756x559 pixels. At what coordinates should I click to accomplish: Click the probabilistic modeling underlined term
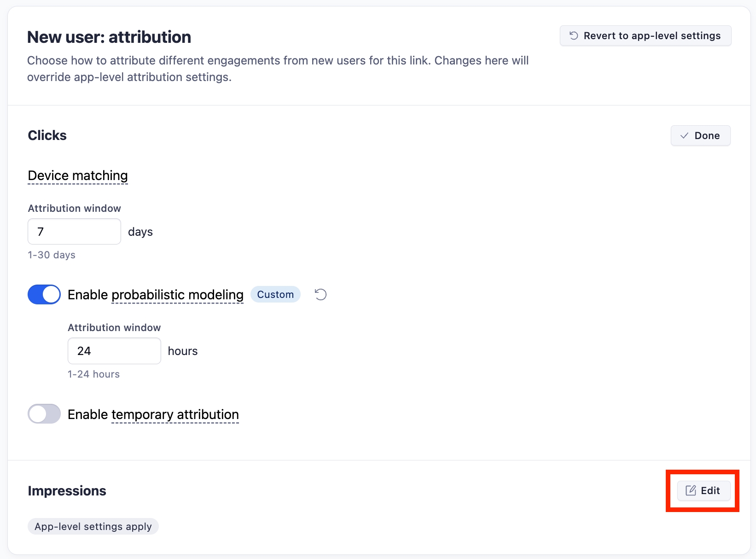tap(177, 295)
